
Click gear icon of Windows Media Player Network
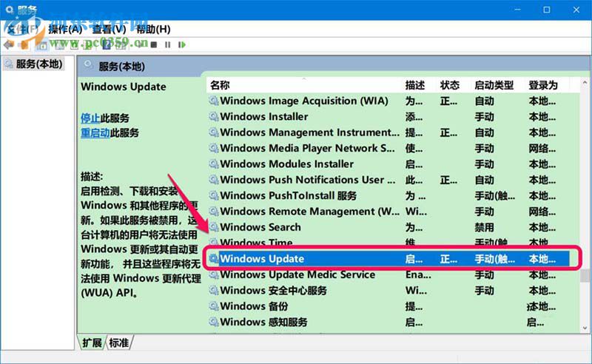214,149
